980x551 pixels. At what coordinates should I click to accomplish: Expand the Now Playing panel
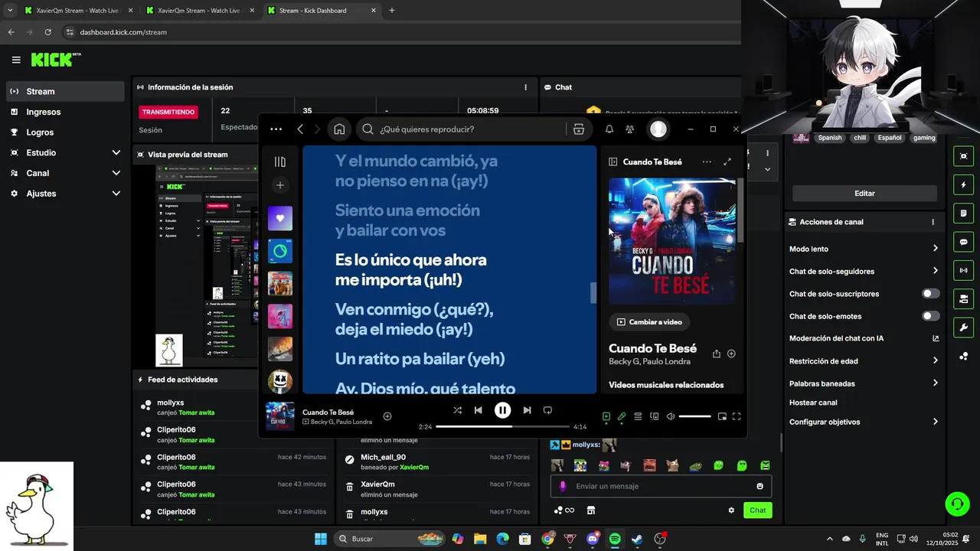727,161
